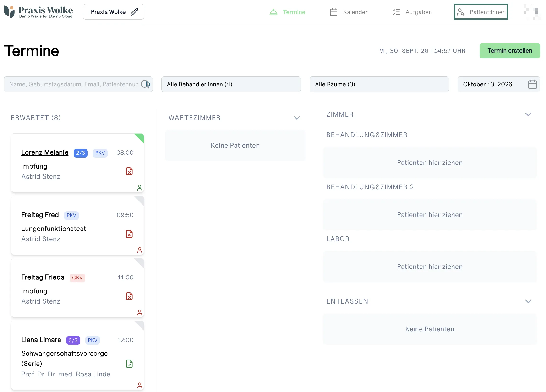Click the purple 2/3 badge on Liana Limara
This screenshot has height=392, width=546.
(x=73, y=340)
